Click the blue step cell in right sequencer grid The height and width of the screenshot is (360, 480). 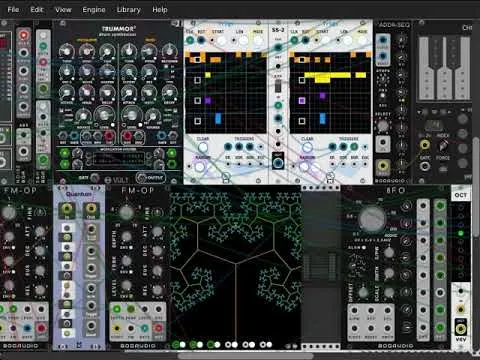point(323,118)
